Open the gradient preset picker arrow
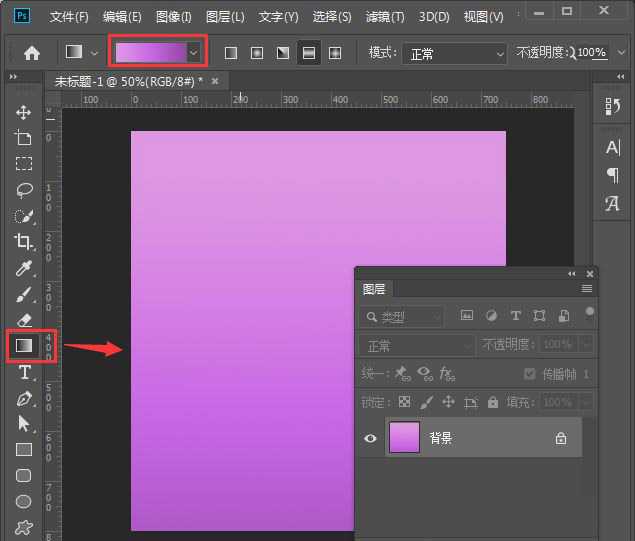Screen dimensions: 635x541 [x=194, y=53]
